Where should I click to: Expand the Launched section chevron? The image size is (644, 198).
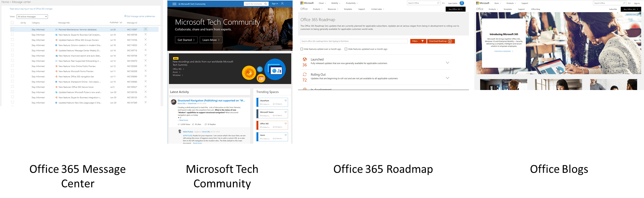(447, 63)
